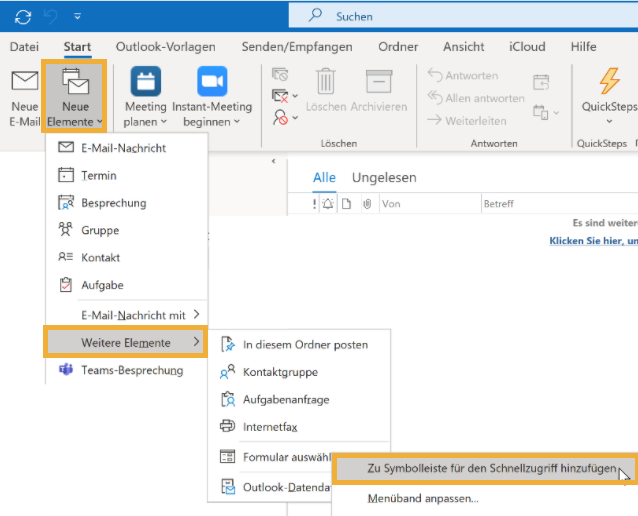Click the Outlook-Datendatei icon
638x516 pixels.
[228, 487]
